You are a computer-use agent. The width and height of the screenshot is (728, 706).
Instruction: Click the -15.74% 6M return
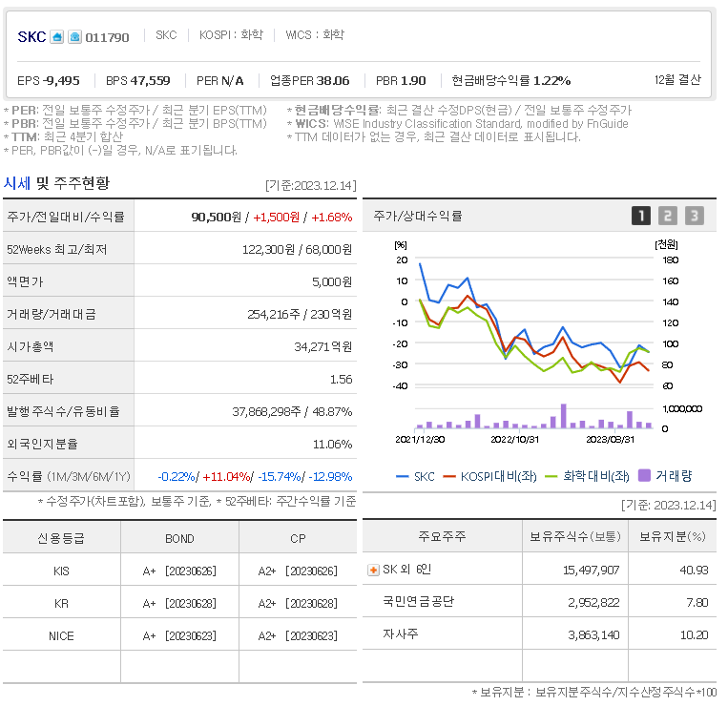(x=280, y=477)
